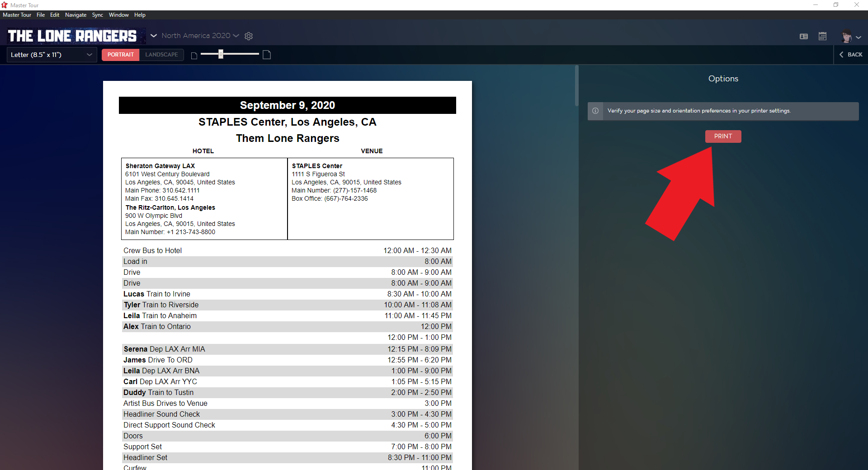This screenshot has width=868, height=470.
Task: Click the Headliner Sound Check row
Action: pos(288,414)
